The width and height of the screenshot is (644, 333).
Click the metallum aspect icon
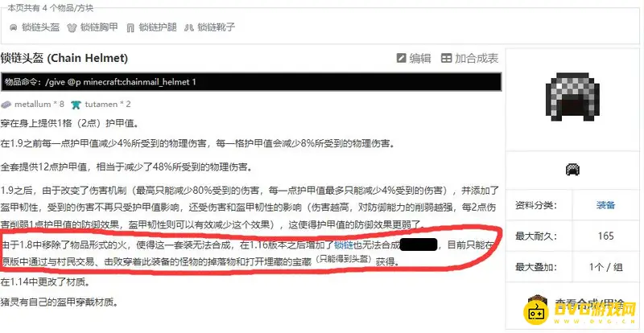point(6,105)
